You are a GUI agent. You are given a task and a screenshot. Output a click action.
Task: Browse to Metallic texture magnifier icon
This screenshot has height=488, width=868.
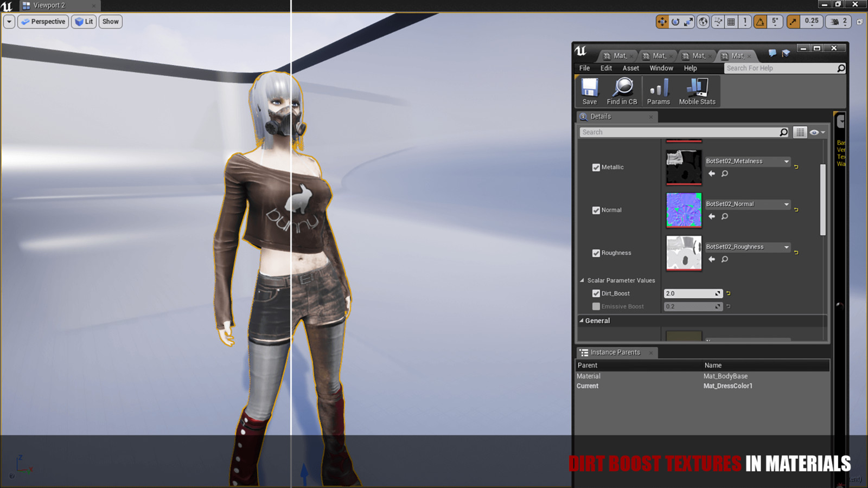coord(725,174)
